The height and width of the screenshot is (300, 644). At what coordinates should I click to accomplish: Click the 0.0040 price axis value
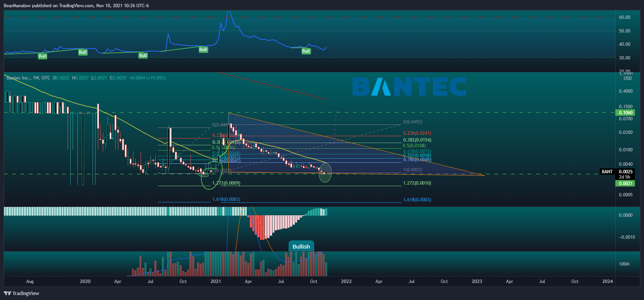(625, 164)
